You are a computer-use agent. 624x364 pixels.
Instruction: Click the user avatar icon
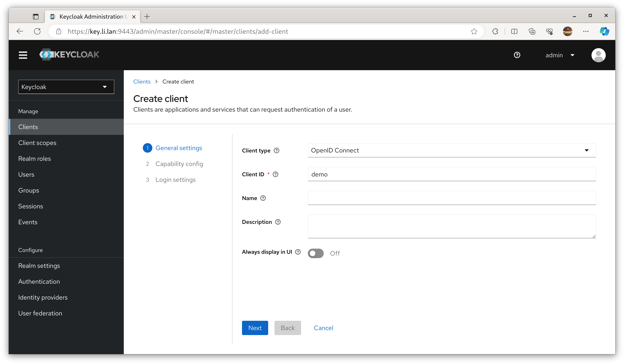tap(598, 55)
